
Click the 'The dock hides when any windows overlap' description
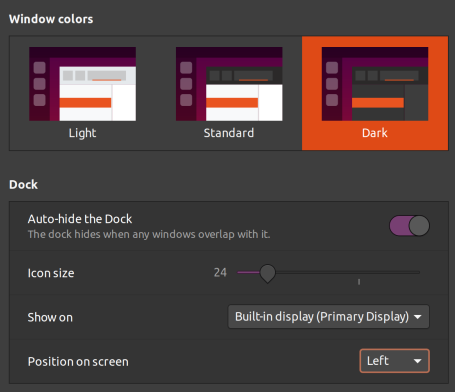point(149,234)
